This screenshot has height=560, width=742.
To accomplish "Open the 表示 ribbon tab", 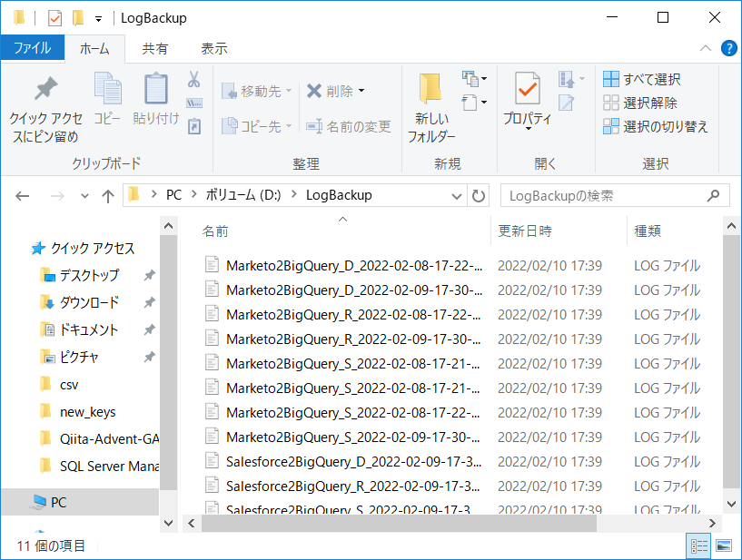I will pos(214,48).
